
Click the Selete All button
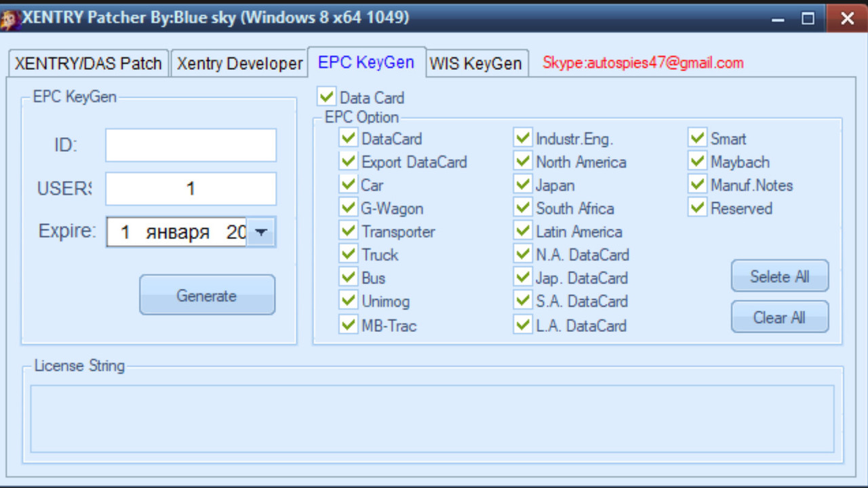click(x=780, y=276)
